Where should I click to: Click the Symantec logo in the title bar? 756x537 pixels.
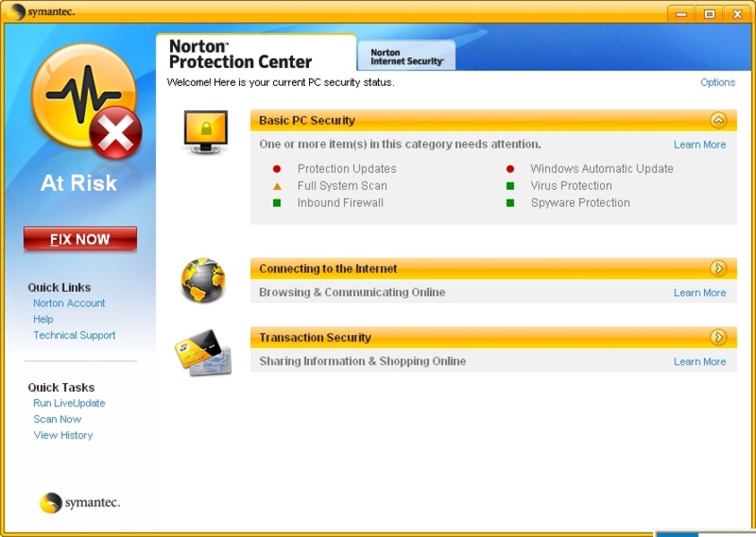tap(41, 12)
